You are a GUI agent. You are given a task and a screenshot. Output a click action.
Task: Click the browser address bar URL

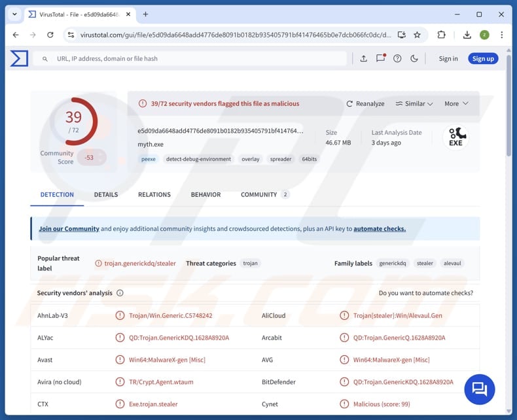click(236, 35)
